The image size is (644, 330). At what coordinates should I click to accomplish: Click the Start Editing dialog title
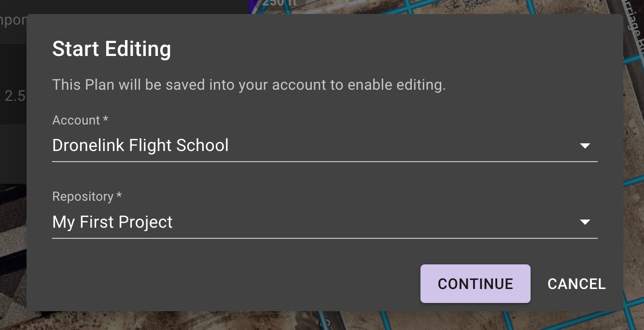[112, 49]
